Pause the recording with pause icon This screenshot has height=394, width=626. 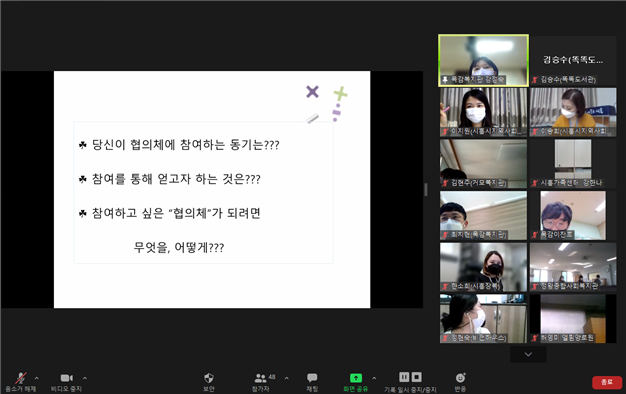tap(404, 377)
